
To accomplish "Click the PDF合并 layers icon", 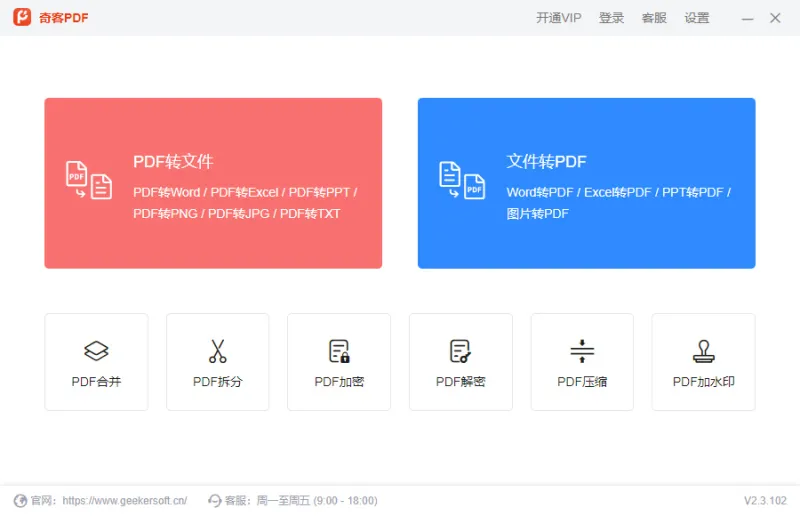I will coord(96,351).
